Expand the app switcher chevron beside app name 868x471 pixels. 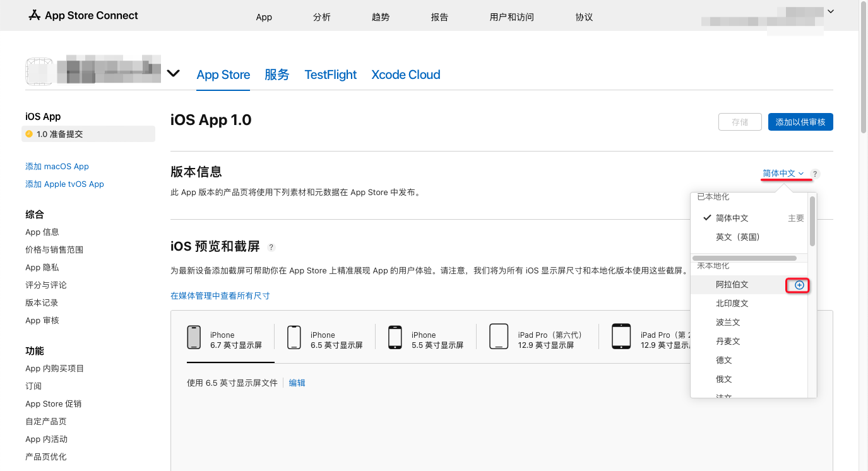pos(173,73)
